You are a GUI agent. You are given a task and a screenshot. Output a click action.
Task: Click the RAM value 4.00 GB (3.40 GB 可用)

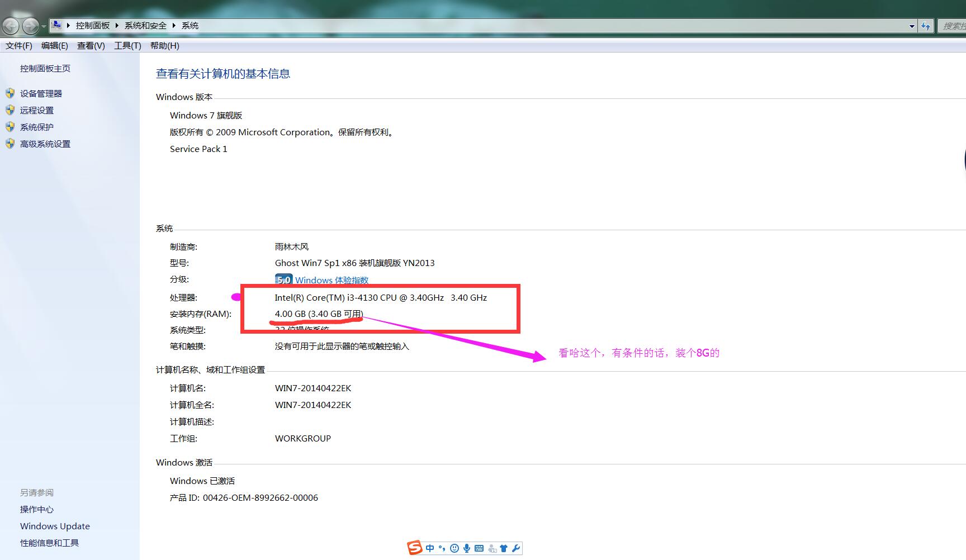319,314
